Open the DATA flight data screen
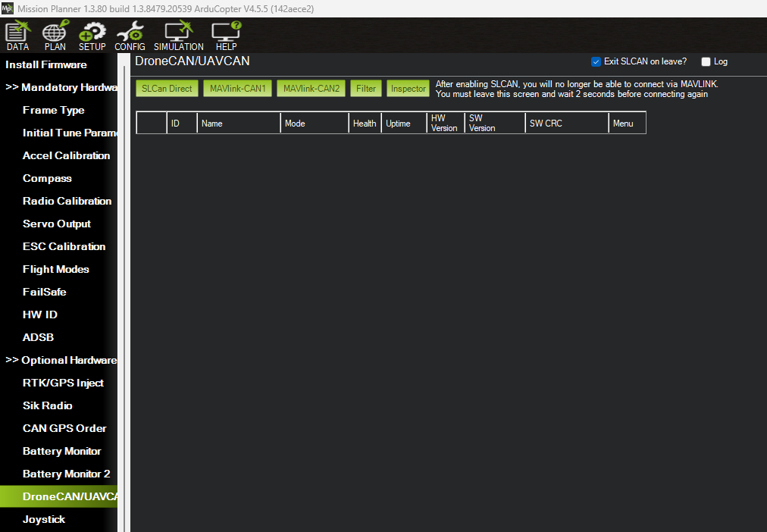Image resolution: width=767 pixels, height=532 pixels. (17, 36)
